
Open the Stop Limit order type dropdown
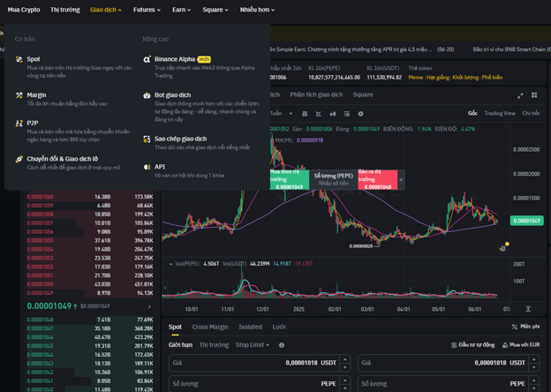pyautogui.click(x=253, y=345)
